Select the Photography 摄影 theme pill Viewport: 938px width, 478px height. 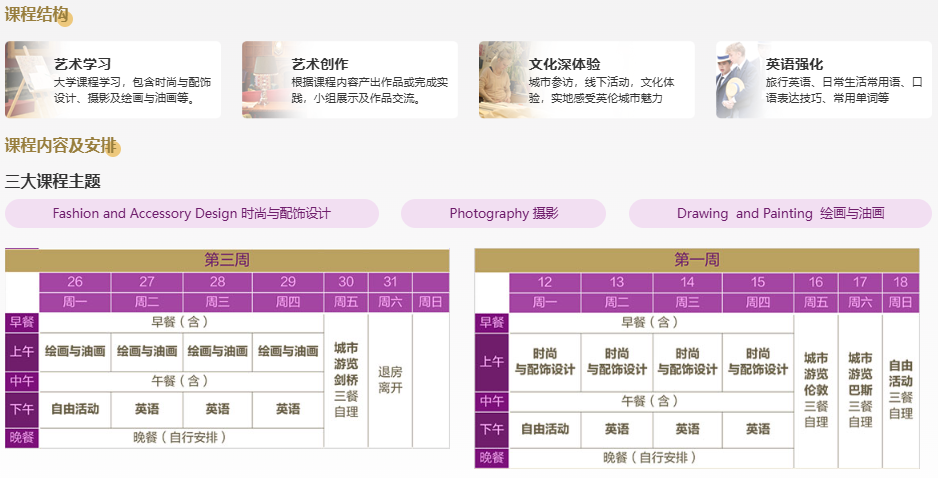click(x=503, y=214)
